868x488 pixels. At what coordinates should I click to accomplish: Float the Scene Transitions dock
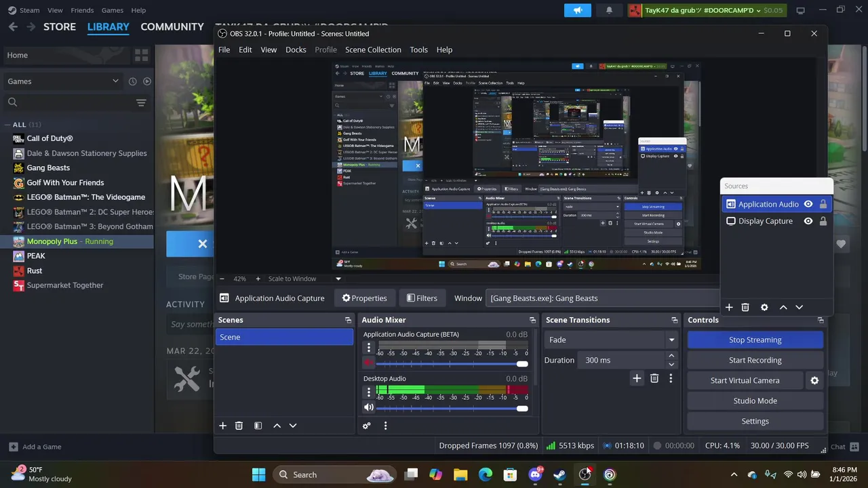pyautogui.click(x=674, y=320)
